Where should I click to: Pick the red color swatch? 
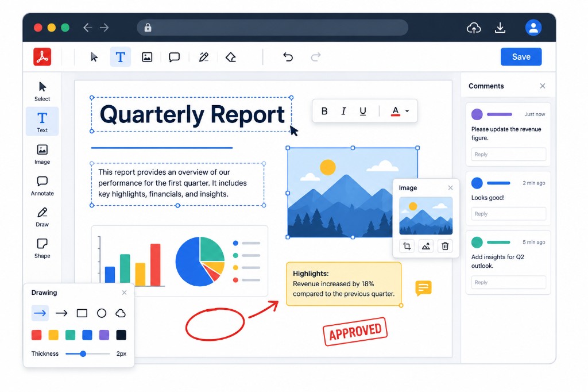[36, 335]
